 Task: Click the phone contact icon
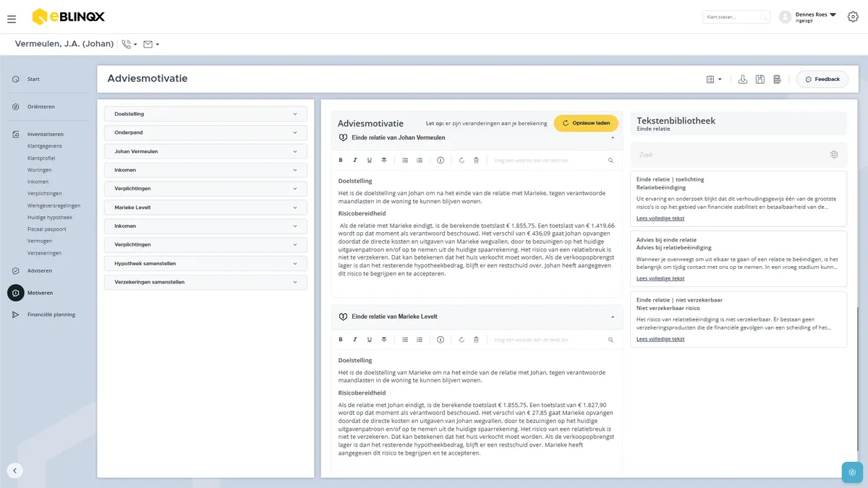coord(127,44)
